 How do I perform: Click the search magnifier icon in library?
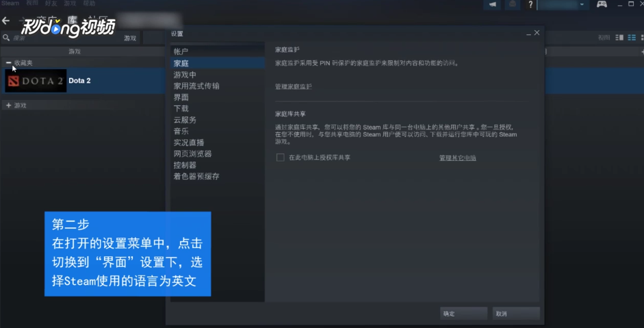6,38
